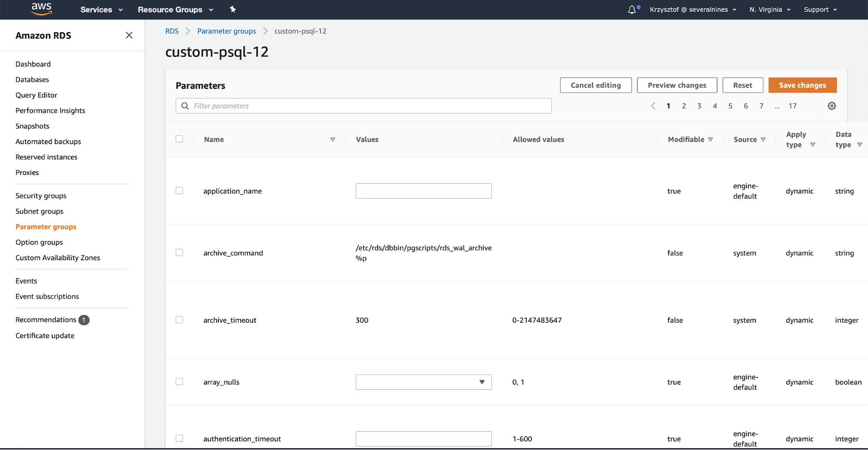Click the Recommendations count badge 1
The width and height of the screenshot is (868, 450).
click(84, 320)
